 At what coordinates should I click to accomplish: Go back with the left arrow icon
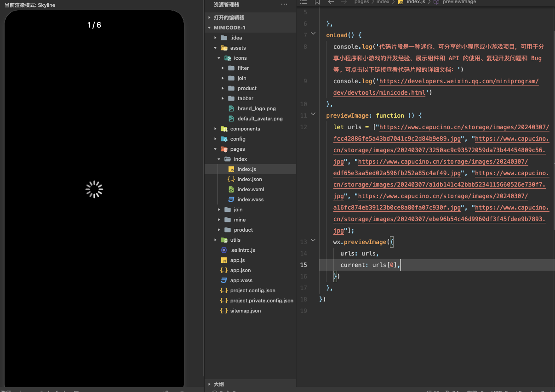click(331, 2)
